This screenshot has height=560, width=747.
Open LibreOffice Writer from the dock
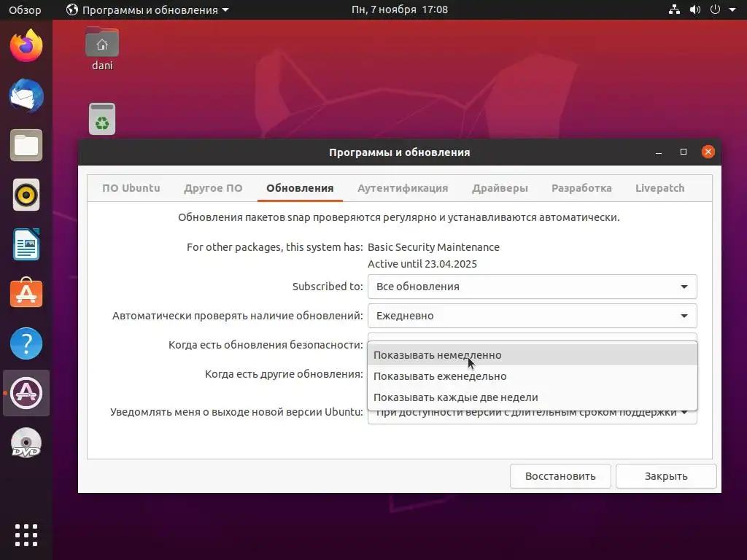pos(26,244)
